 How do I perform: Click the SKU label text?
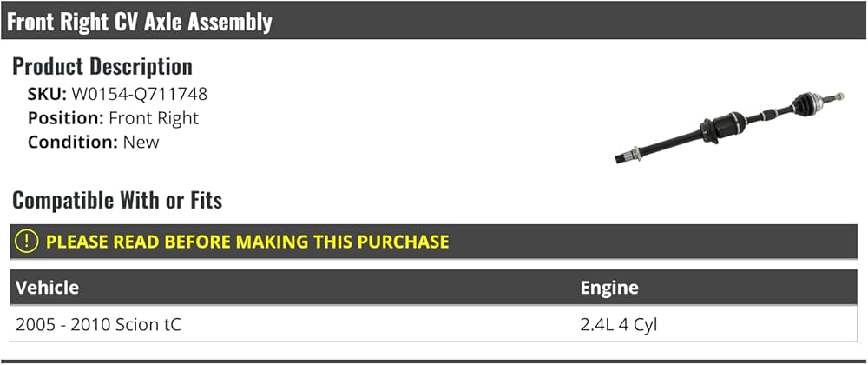47,94
